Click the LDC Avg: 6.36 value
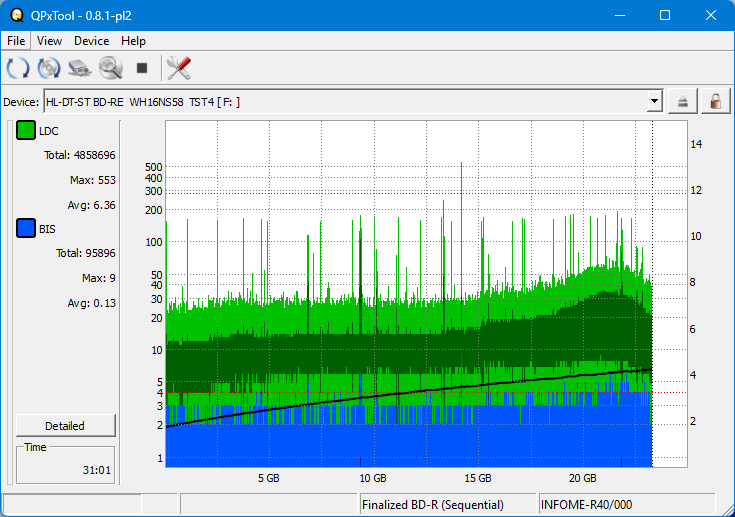 91,205
